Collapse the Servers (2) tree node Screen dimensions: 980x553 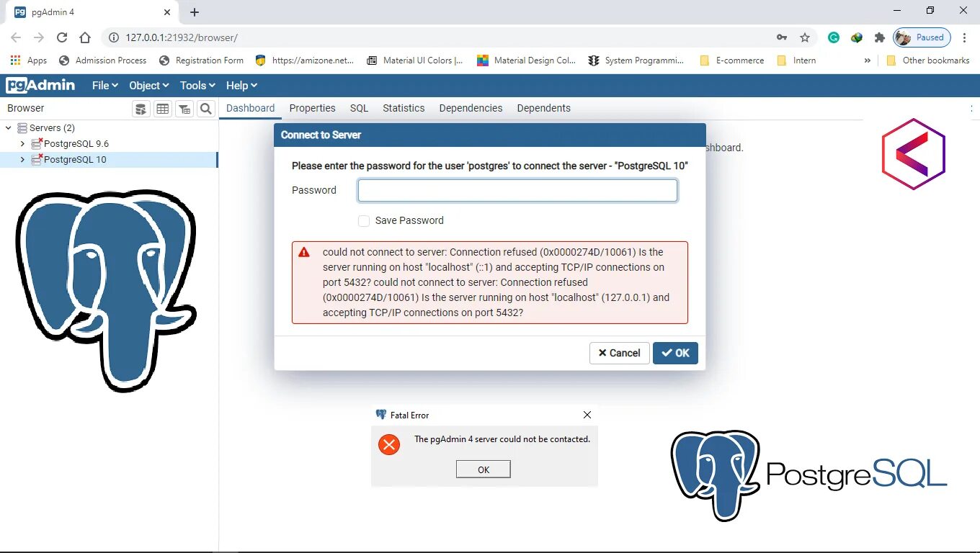(9, 127)
